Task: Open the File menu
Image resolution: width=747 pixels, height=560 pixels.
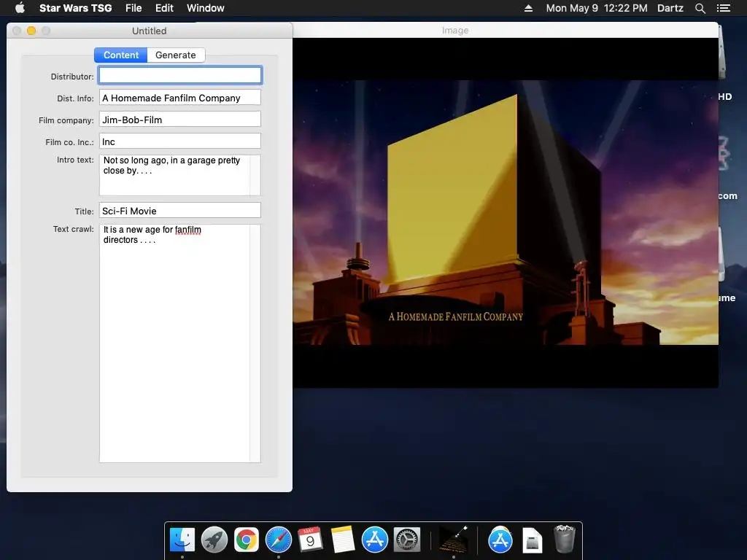Action: click(x=133, y=8)
